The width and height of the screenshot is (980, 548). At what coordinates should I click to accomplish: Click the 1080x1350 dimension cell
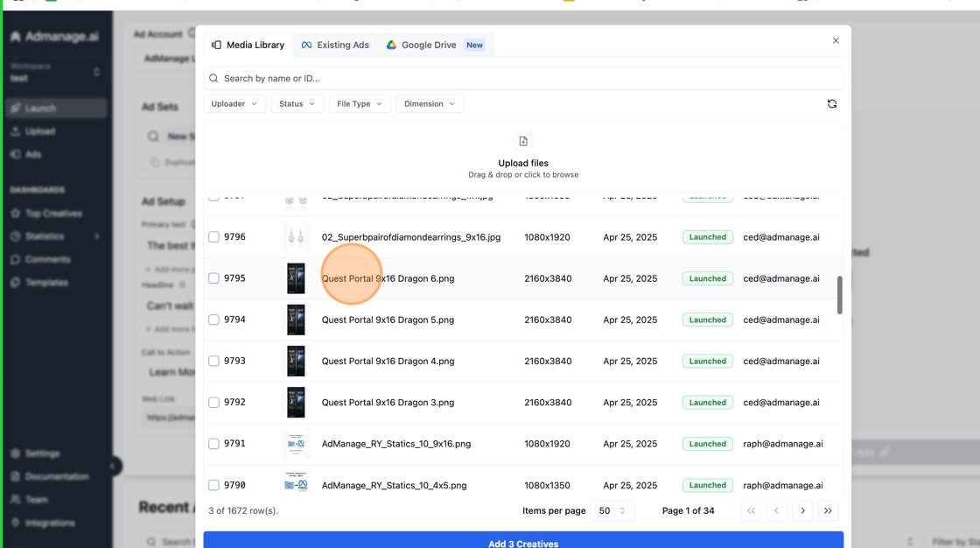click(x=548, y=485)
